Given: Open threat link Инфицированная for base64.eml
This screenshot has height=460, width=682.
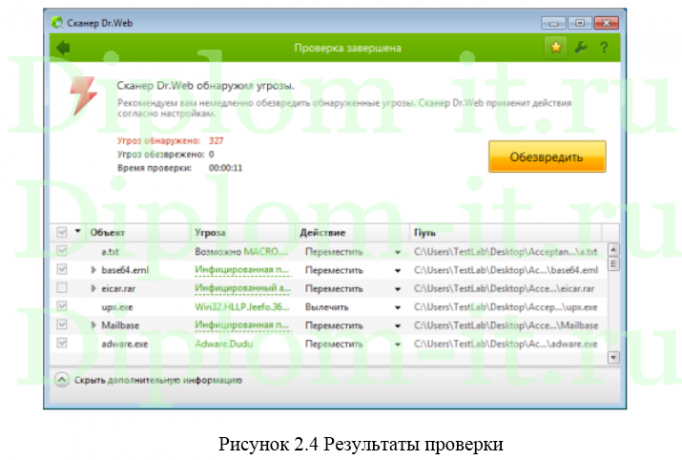Looking at the screenshot, I should (x=241, y=270).
